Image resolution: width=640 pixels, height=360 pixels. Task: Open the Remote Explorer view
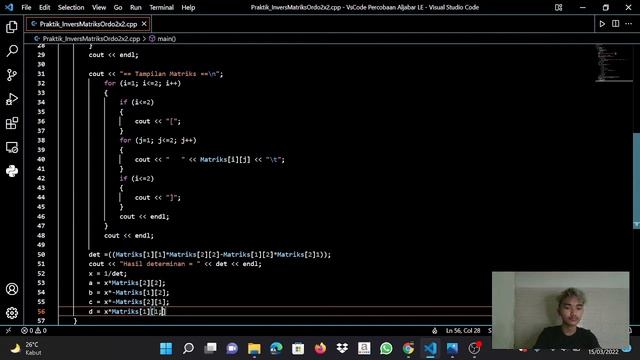click(x=12, y=147)
